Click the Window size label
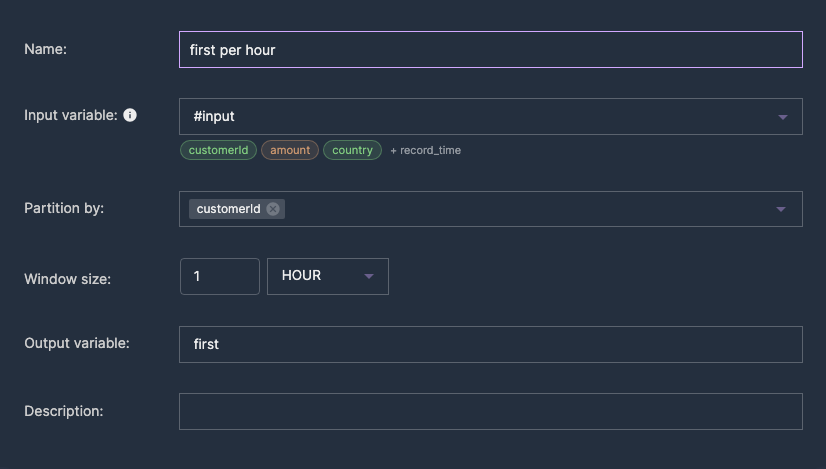826x469 pixels. click(67, 279)
